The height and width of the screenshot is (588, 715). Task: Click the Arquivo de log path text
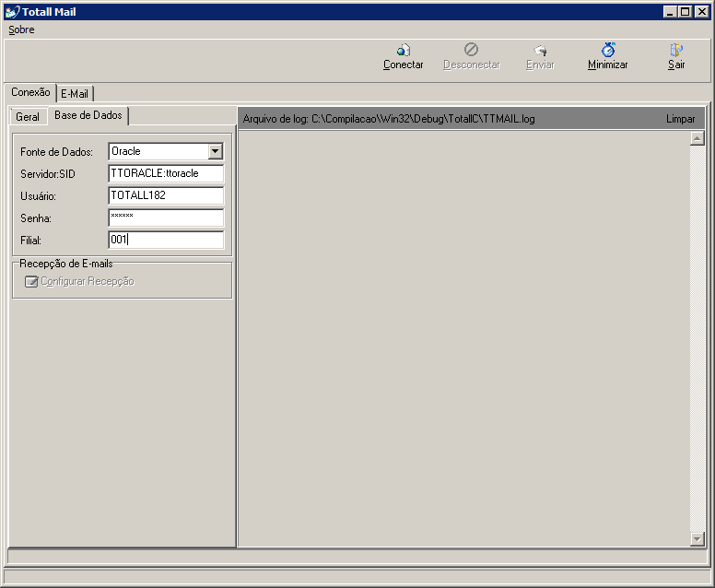(x=389, y=119)
